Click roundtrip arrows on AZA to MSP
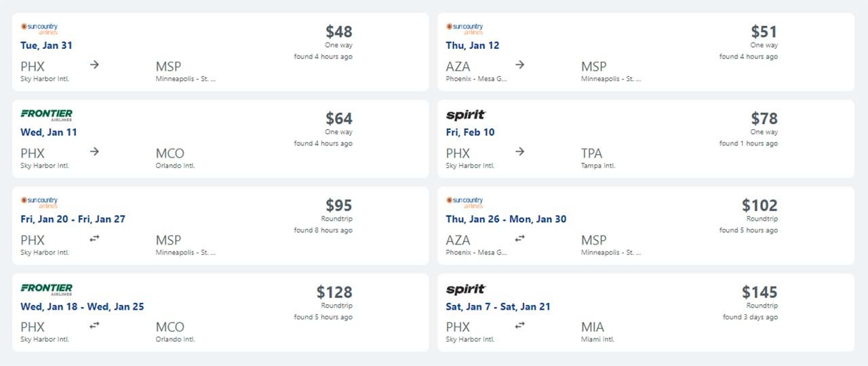 (x=520, y=238)
